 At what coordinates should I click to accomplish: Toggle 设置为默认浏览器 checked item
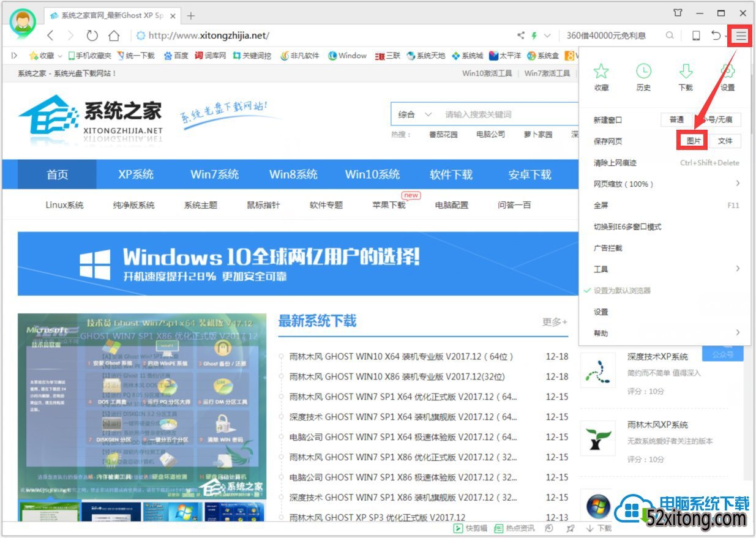tap(664, 290)
